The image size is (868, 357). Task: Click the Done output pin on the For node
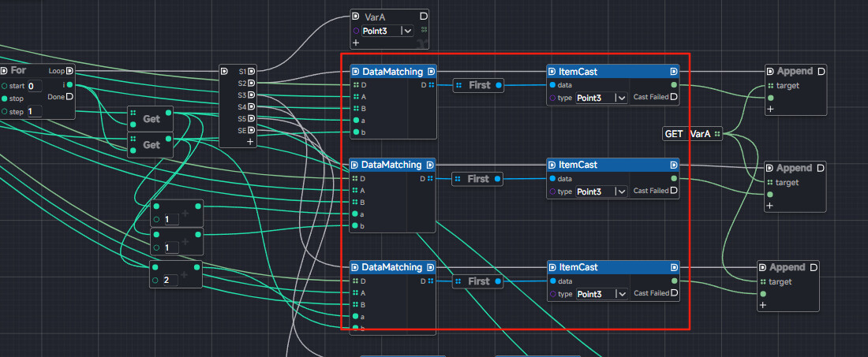point(69,97)
